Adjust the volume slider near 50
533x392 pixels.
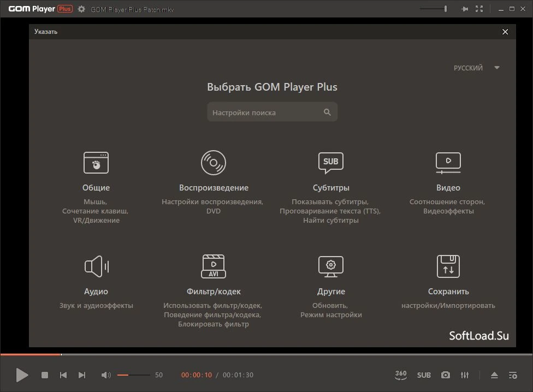pyautogui.click(x=134, y=375)
